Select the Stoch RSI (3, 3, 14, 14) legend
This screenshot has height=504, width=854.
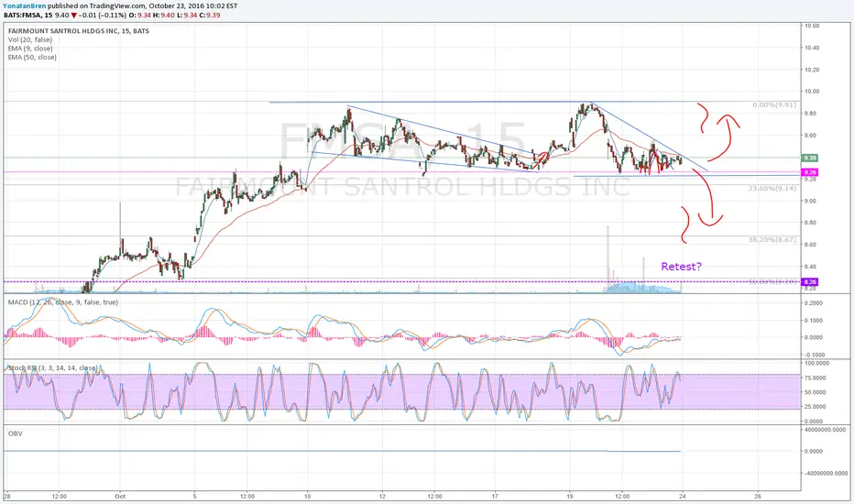(x=52, y=368)
